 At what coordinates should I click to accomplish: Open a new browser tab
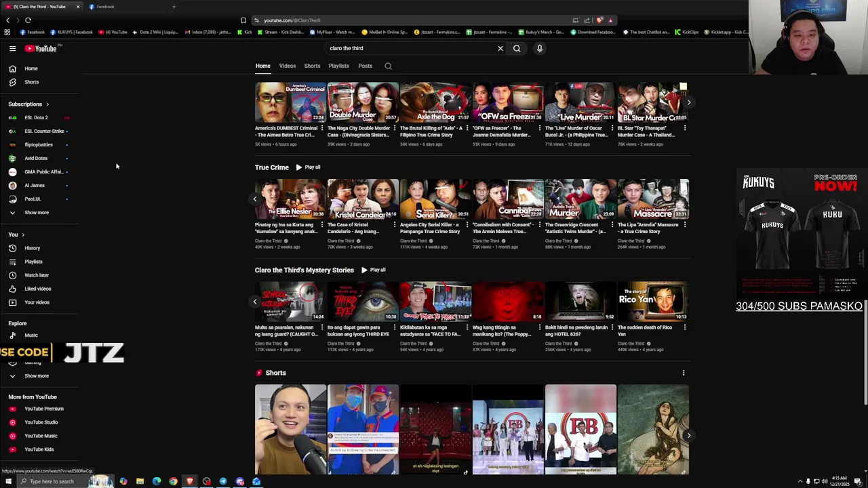pyautogui.click(x=174, y=7)
